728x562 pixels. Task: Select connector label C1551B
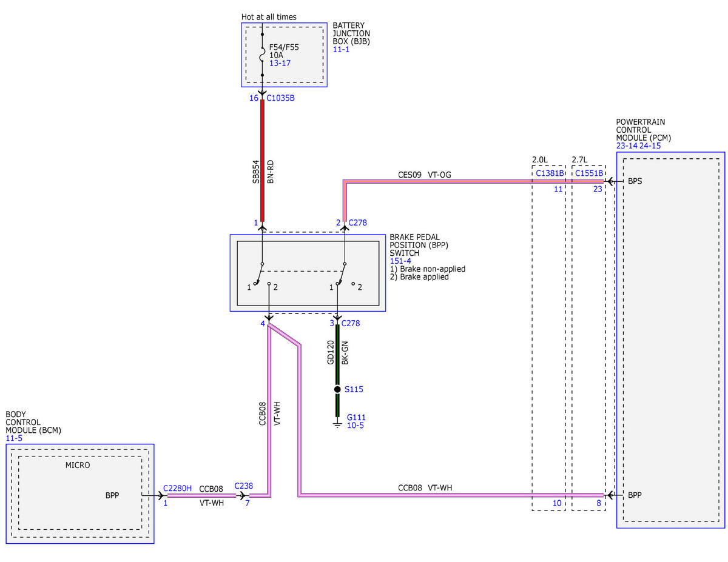point(589,173)
